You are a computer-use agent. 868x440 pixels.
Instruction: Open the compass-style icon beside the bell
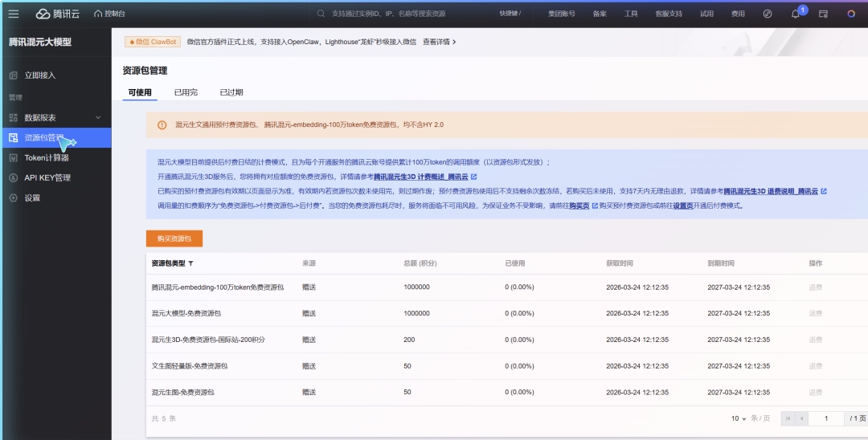point(768,14)
